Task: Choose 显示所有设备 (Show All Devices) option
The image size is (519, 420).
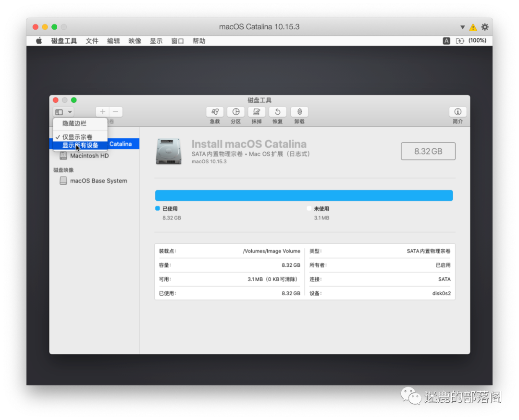Action: tap(80, 145)
